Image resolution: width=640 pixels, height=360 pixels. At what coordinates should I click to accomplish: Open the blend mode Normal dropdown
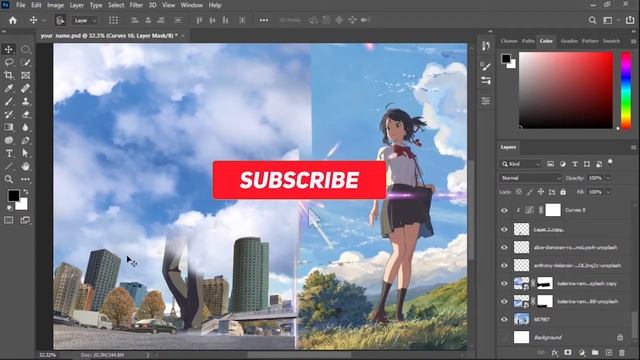(x=531, y=178)
